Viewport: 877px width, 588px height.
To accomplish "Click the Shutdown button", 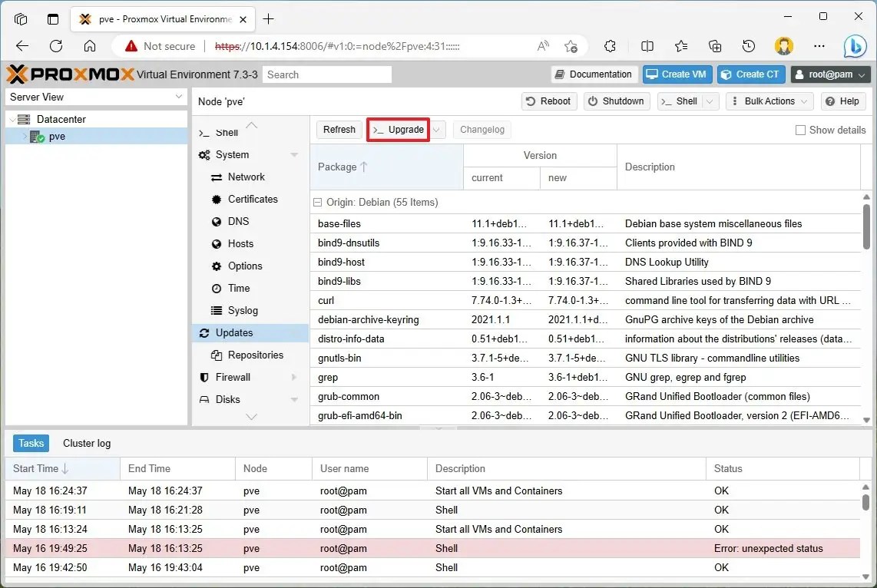I will [x=617, y=101].
